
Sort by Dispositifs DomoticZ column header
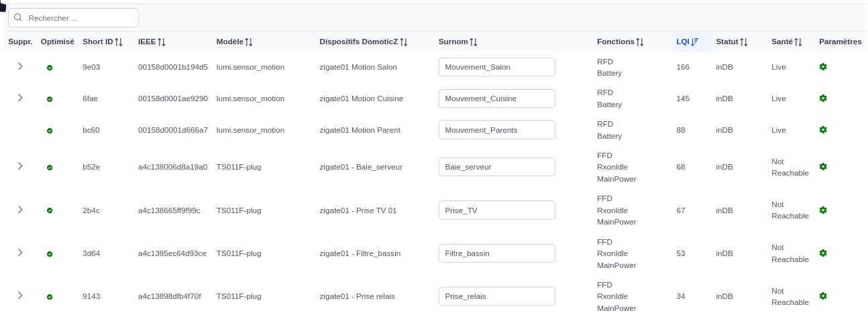pos(364,42)
